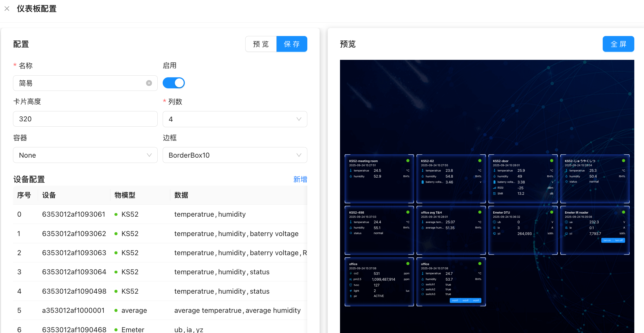Click switch1 power icon in office card
644x333 pixels.
pos(422,285)
